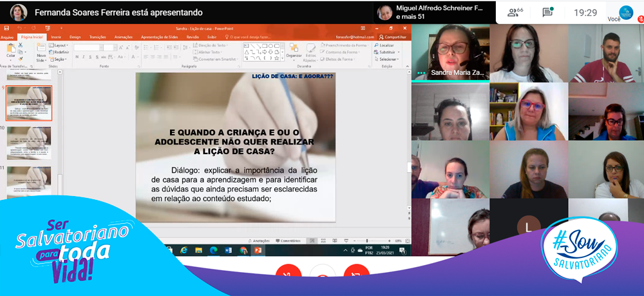Start slideshow from status bar icon
Screen dimensions: 644x296
point(345,241)
